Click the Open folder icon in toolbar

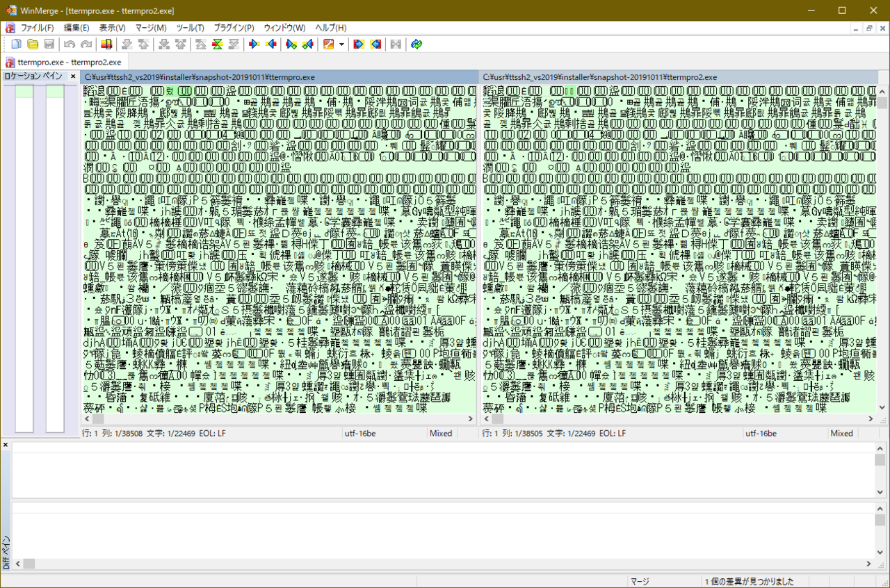[x=33, y=44]
